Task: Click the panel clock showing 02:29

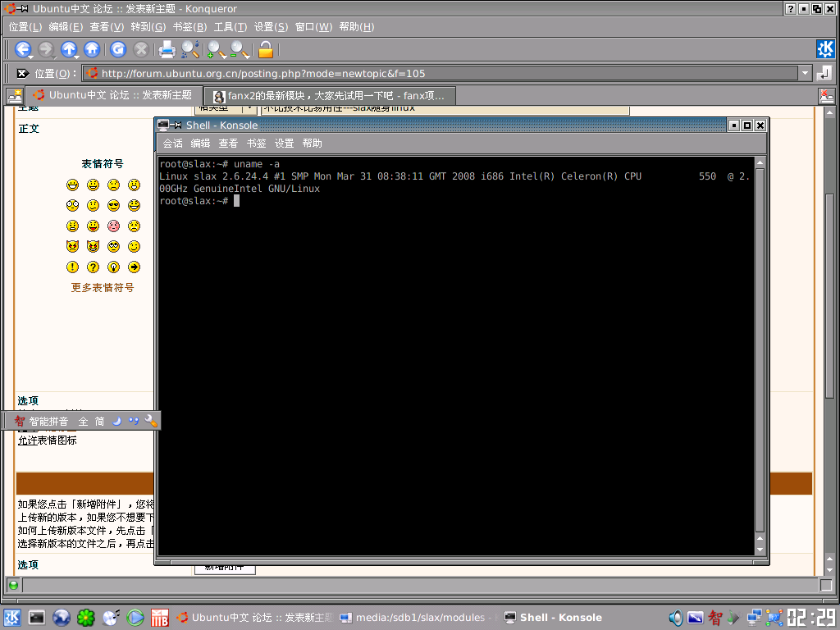Action: (x=811, y=618)
